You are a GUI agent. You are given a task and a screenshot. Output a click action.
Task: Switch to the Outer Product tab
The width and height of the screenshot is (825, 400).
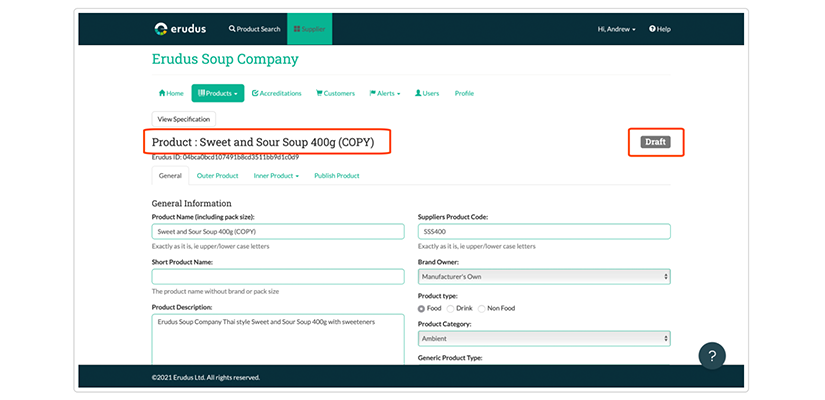tap(217, 176)
